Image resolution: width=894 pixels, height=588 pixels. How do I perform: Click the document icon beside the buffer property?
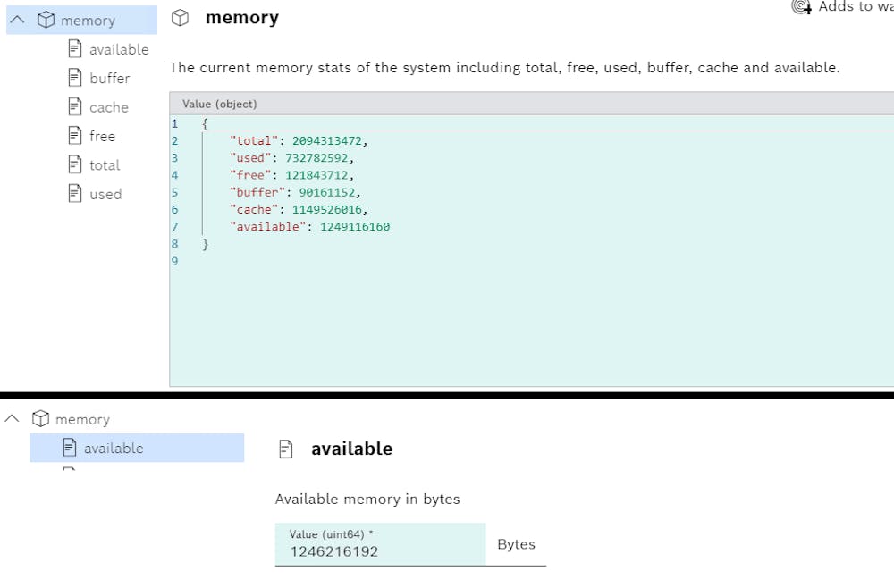pyautogui.click(x=73, y=78)
